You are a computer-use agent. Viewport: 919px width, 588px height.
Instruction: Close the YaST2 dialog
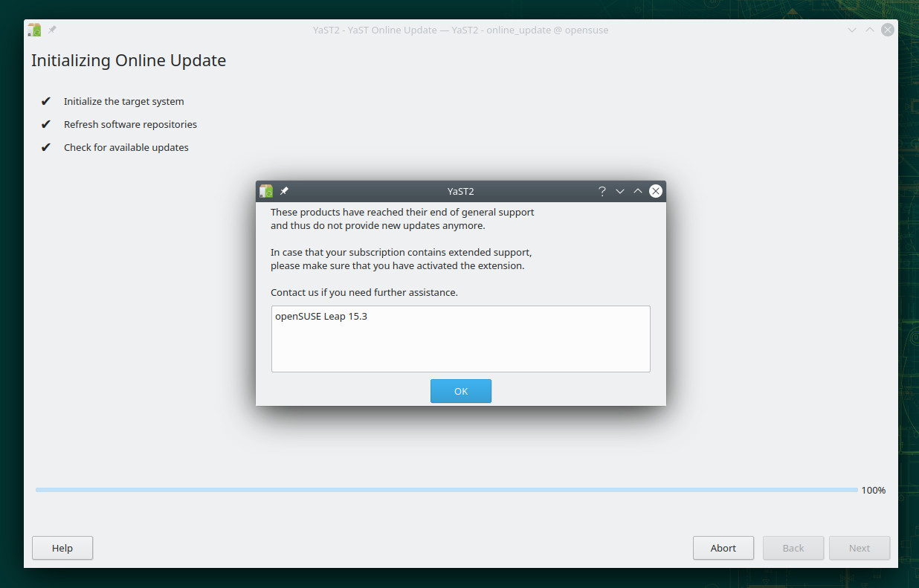click(656, 191)
